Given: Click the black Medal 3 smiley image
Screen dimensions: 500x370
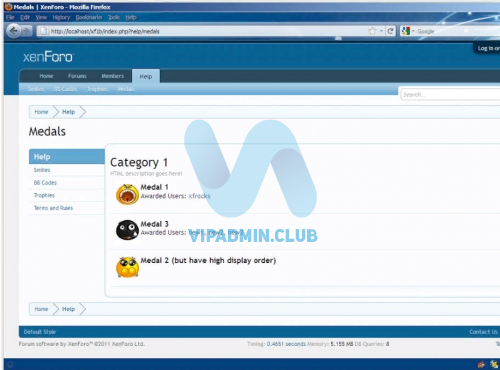Looking at the screenshot, I should [127, 230].
